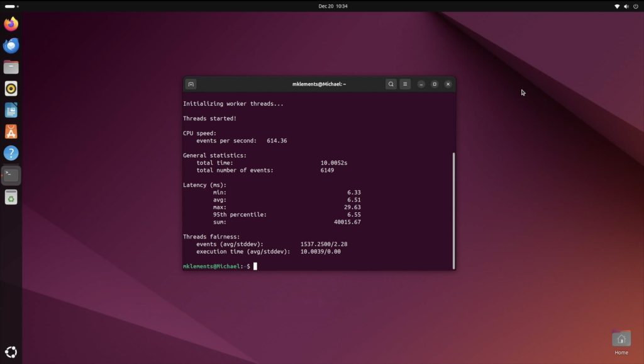Screen dimensions: 644x364
Task: Open a new terminal tab
Action: tap(191, 84)
